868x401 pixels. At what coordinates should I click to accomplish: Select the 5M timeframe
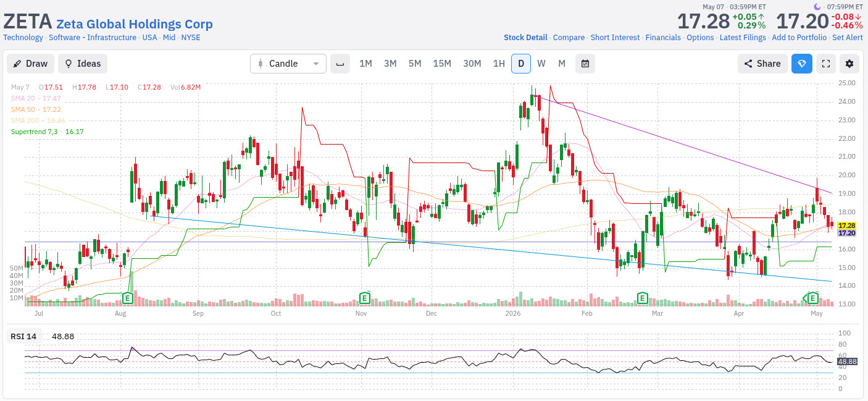pyautogui.click(x=415, y=64)
